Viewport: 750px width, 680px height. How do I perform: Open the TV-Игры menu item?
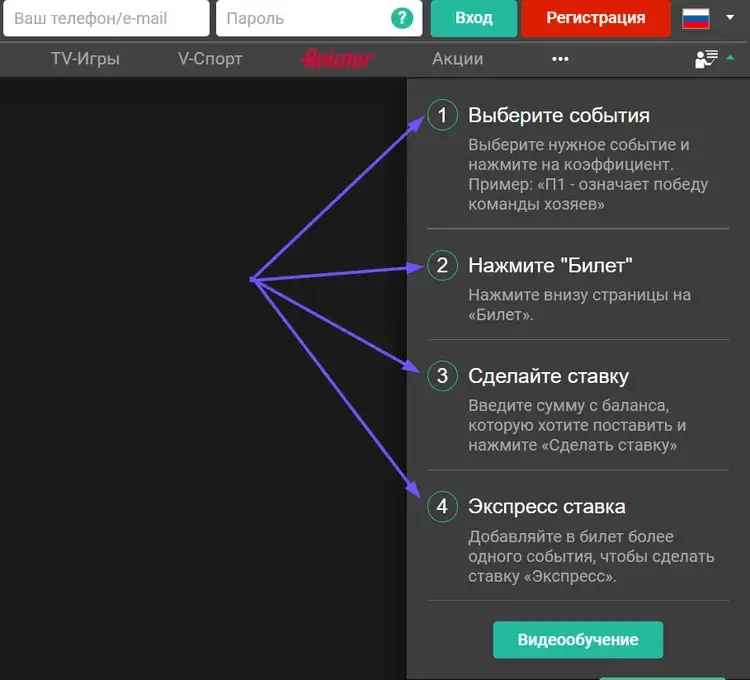tap(85, 59)
